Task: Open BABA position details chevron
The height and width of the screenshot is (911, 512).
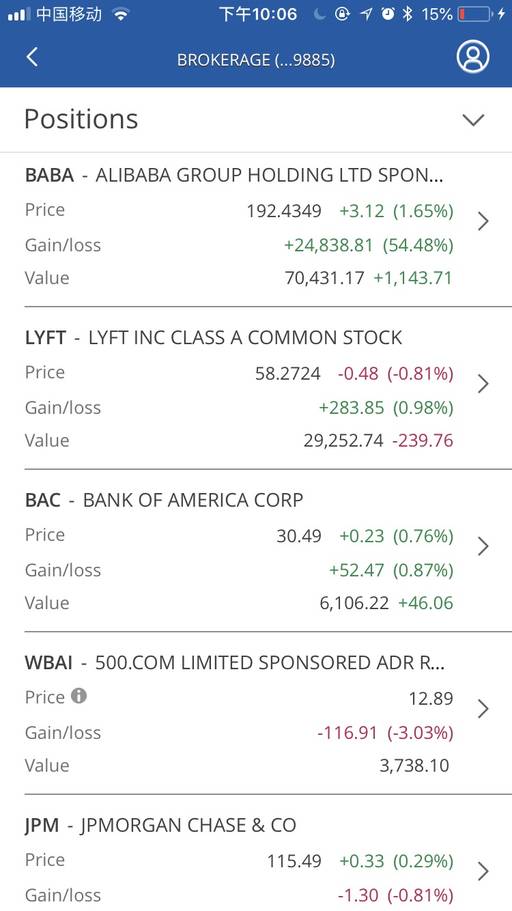Action: click(x=483, y=221)
